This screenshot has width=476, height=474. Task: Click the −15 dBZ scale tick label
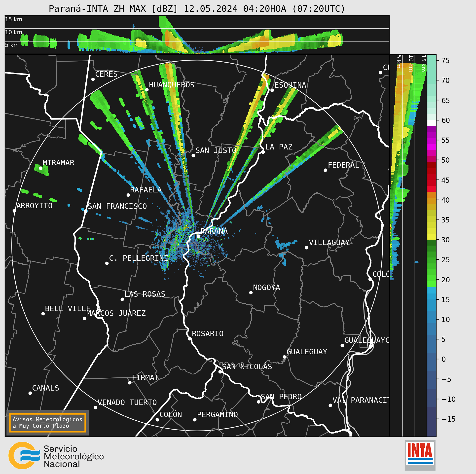tap(448, 419)
